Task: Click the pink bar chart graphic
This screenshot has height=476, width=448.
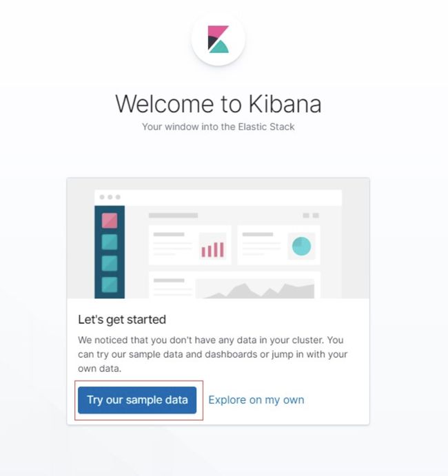Action: 212,249
